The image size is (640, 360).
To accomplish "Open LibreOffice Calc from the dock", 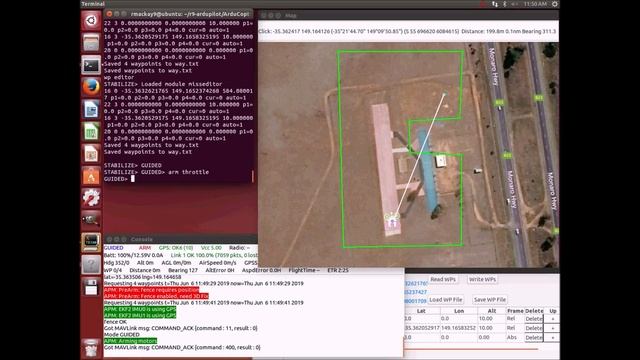I will click(x=91, y=131).
